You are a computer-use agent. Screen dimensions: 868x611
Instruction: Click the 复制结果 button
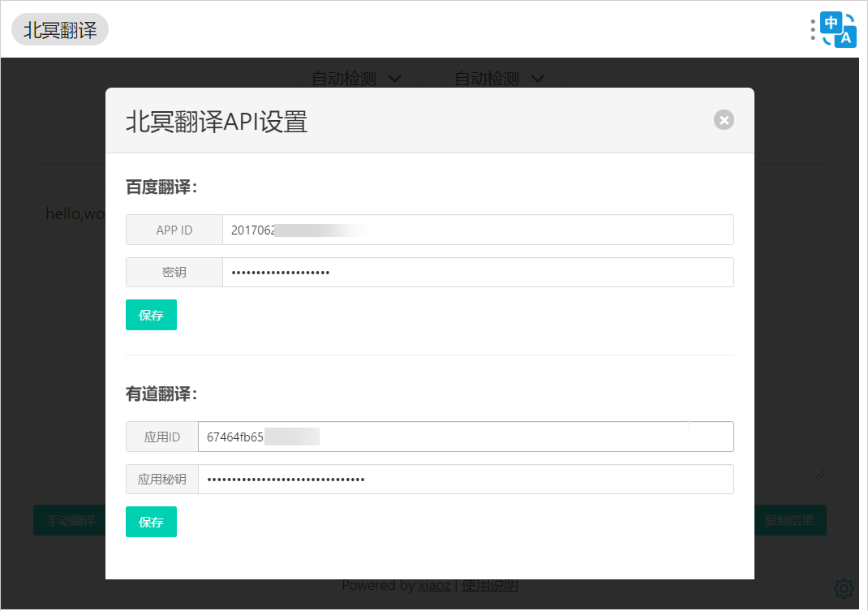pyautogui.click(x=791, y=520)
